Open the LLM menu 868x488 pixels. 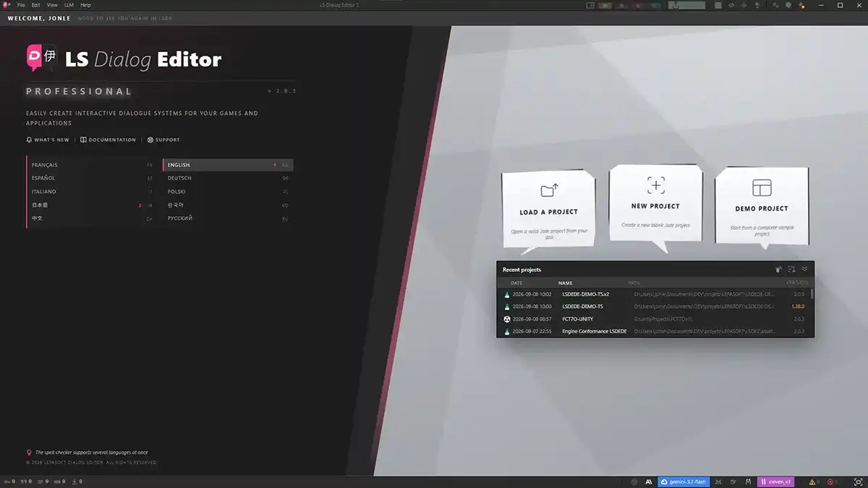point(69,5)
